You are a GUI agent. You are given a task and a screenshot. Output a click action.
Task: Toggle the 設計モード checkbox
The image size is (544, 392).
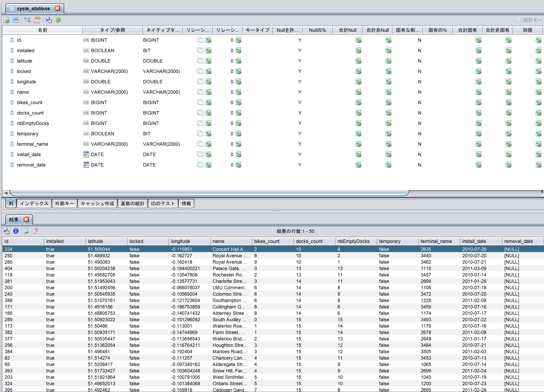tap(518, 20)
